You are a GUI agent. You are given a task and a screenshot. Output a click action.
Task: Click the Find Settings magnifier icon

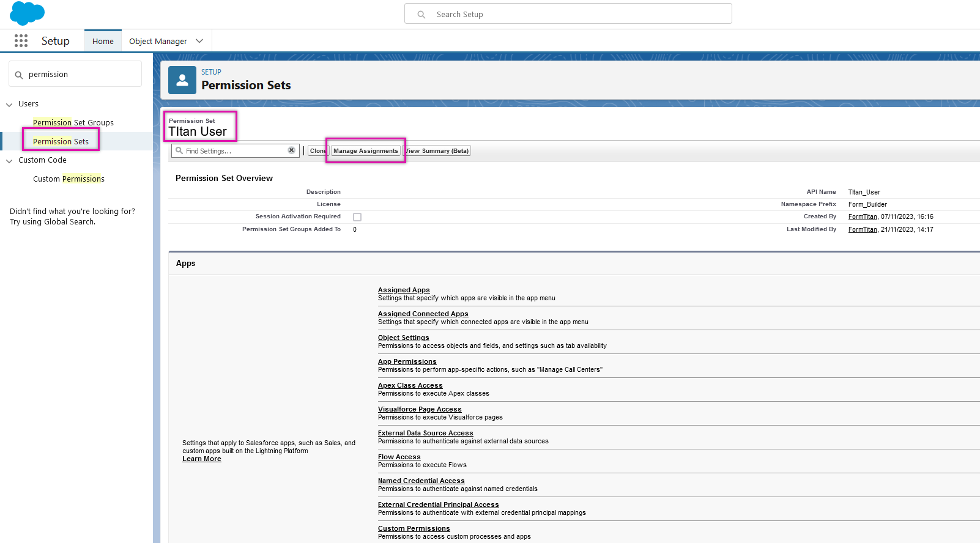coord(179,150)
